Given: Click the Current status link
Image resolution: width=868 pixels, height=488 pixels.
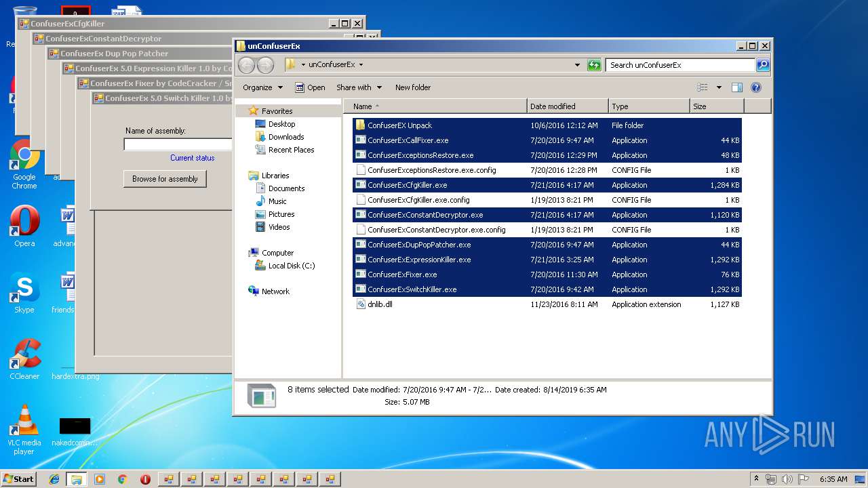Looking at the screenshot, I should (x=193, y=158).
